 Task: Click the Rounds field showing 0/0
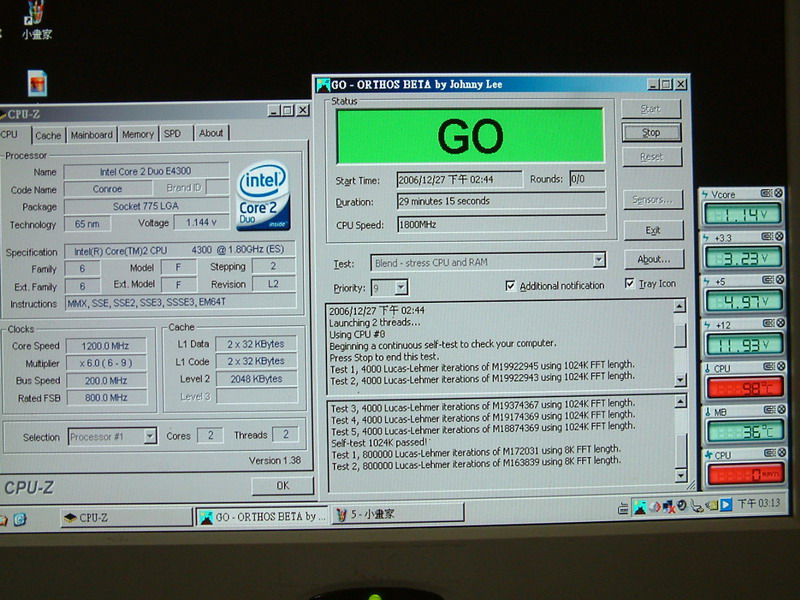click(587, 179)
